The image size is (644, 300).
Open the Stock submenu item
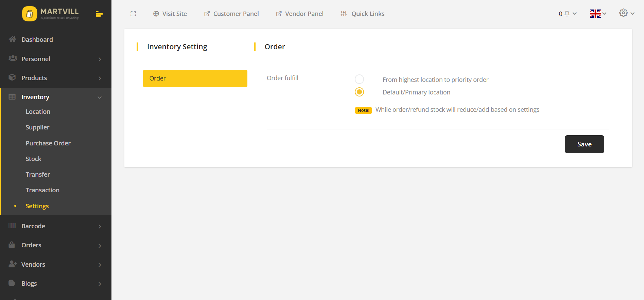33,159
